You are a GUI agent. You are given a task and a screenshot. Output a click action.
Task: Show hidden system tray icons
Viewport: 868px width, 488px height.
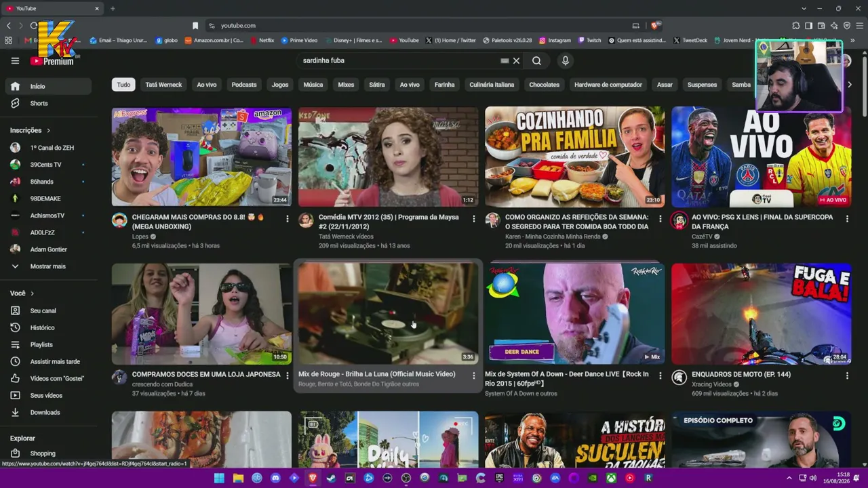pos(789,478)
